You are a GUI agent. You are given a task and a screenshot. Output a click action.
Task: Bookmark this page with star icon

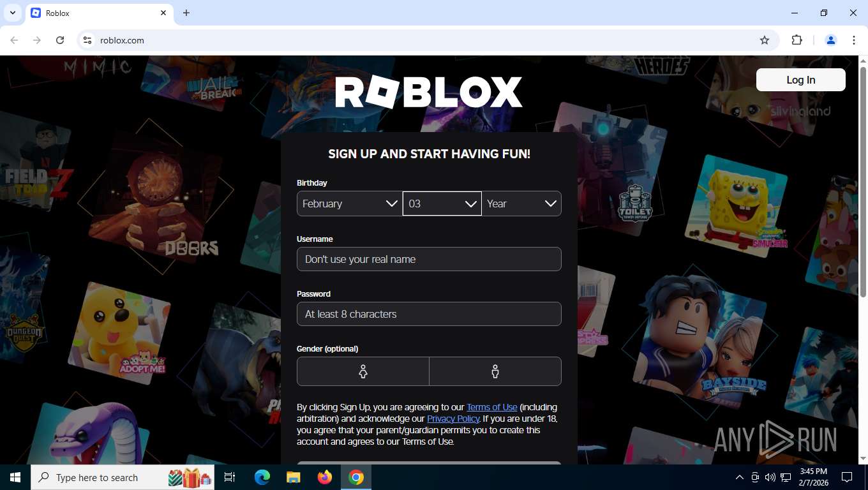click(765, 40)
